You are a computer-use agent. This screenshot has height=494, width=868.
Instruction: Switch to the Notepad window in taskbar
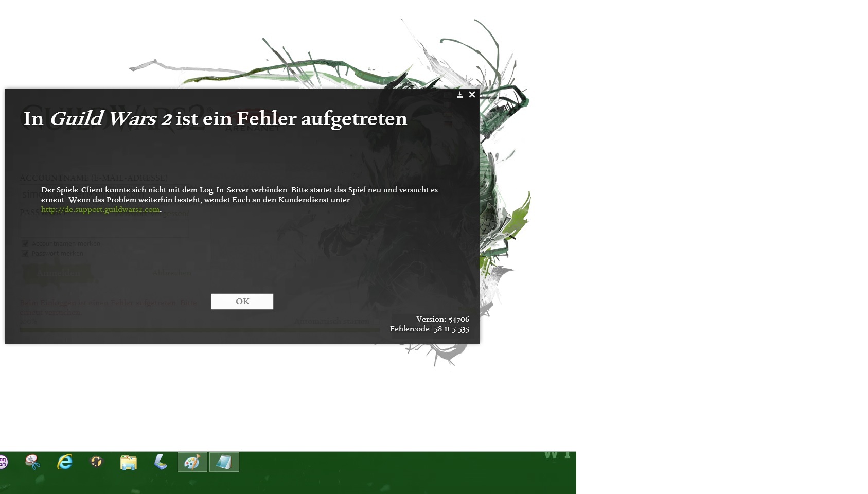[x=224, y=462]
